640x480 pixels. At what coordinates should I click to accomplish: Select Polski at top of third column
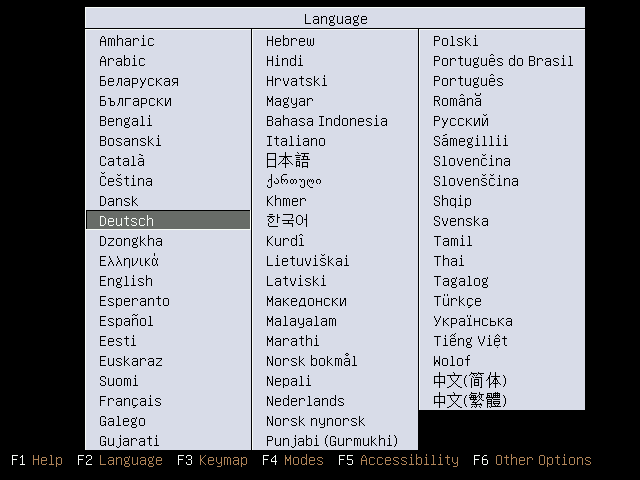(x=456, y=41)
